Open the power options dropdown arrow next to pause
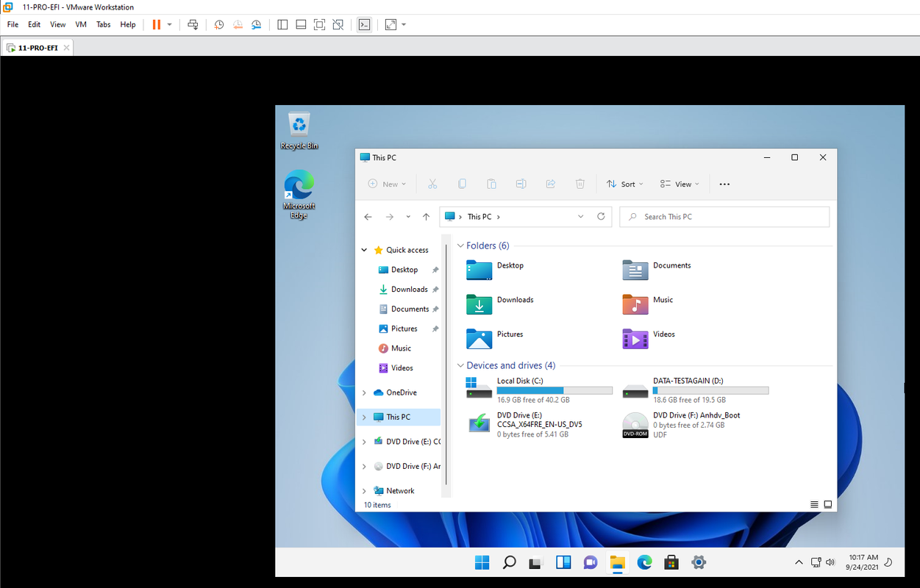920x588 pixels. [x=169, y=24]
